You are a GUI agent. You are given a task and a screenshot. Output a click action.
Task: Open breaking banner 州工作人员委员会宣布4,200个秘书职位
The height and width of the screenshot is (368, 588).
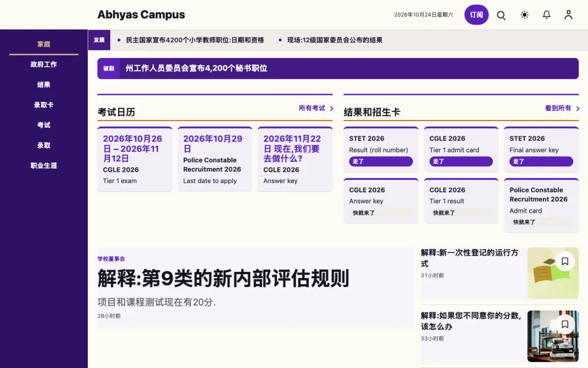[338, 69]
